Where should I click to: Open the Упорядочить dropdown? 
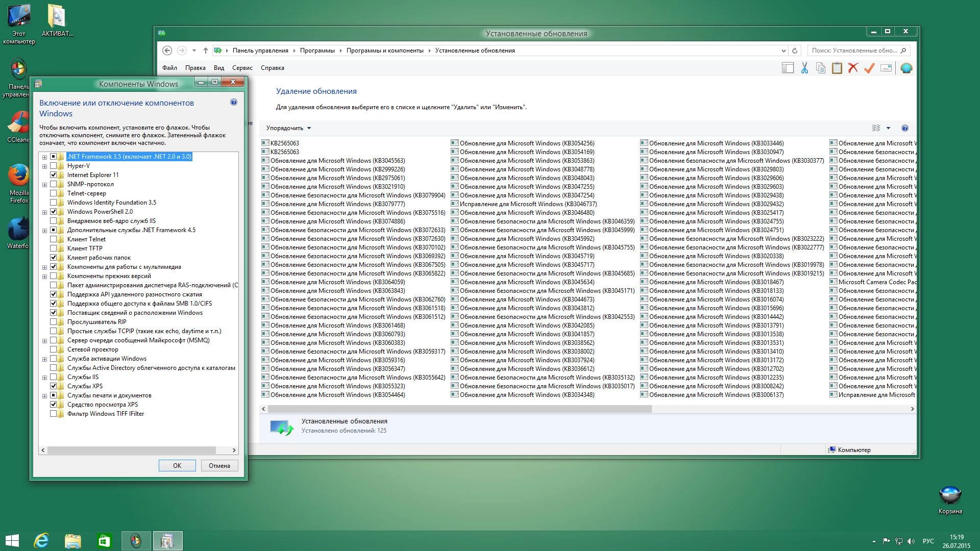288,128
